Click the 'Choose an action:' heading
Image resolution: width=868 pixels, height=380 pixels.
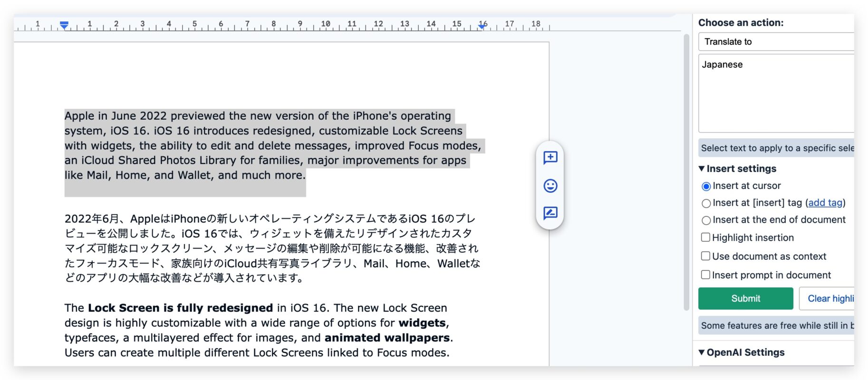[x=741, y=23]
